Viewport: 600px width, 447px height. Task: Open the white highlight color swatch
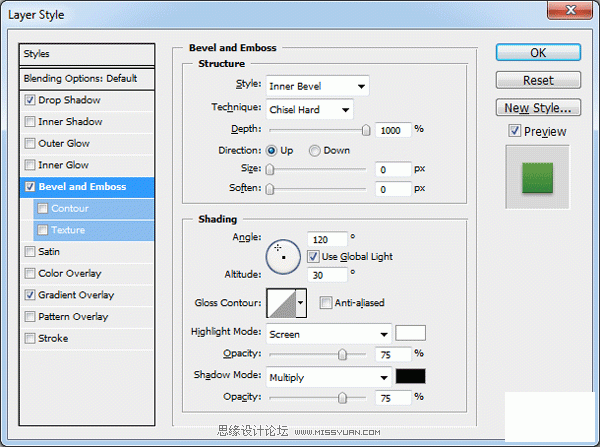[x=410, y=333]
